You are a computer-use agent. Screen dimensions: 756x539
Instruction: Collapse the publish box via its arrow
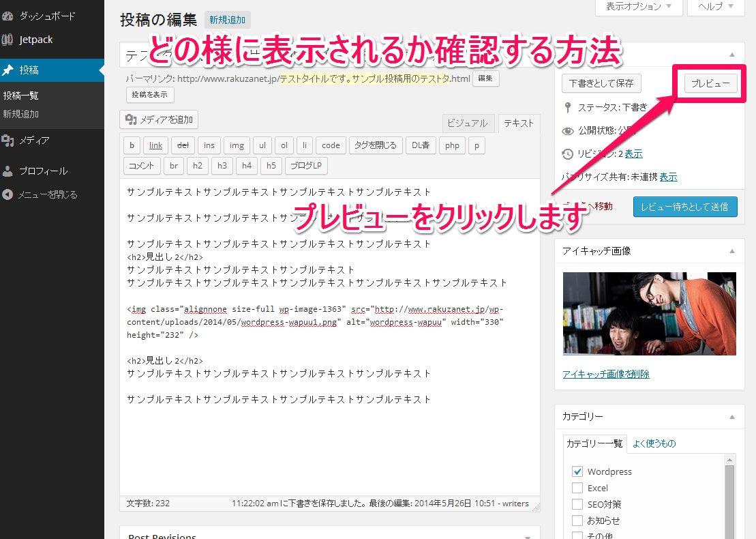click(732, 55)
